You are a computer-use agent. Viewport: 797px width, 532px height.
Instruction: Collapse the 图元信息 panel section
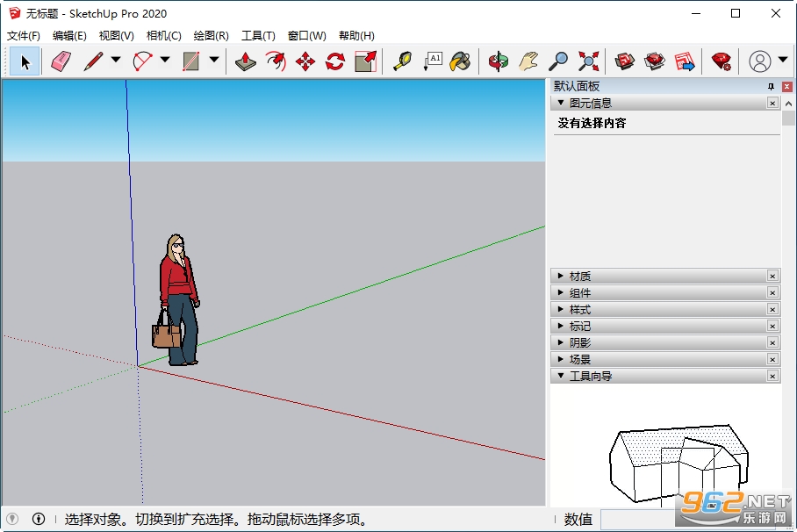click(x=561, y=103)
